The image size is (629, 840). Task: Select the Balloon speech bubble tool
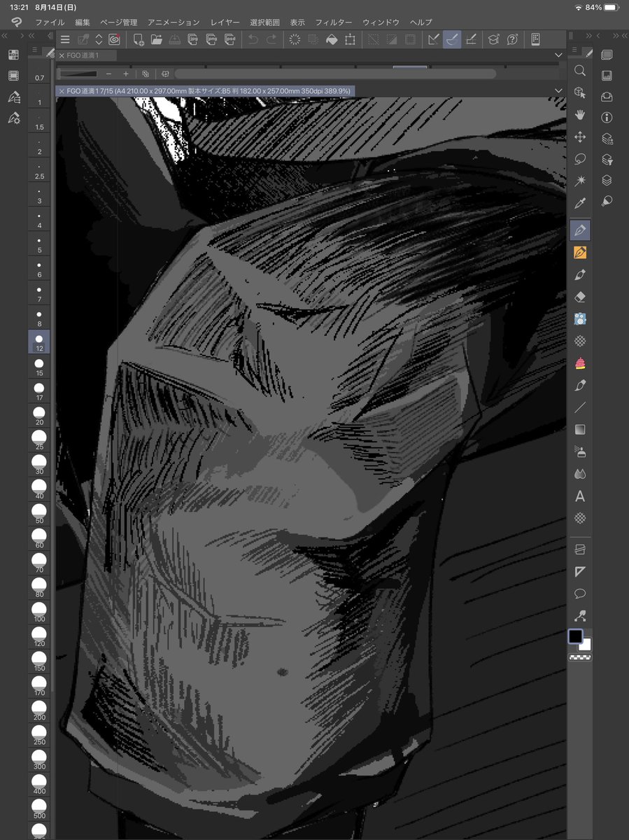click(579, 594)
